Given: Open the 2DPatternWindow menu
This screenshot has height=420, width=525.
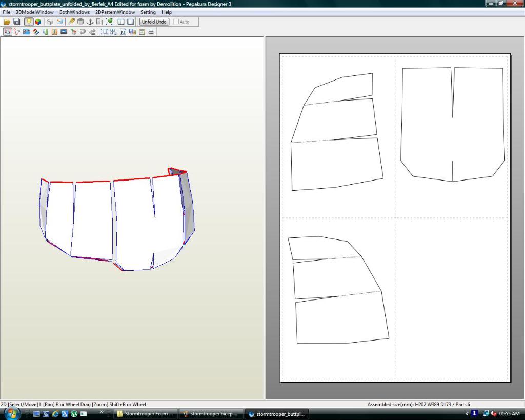Looking at the screenshot, I should click(x=115, y=12).
